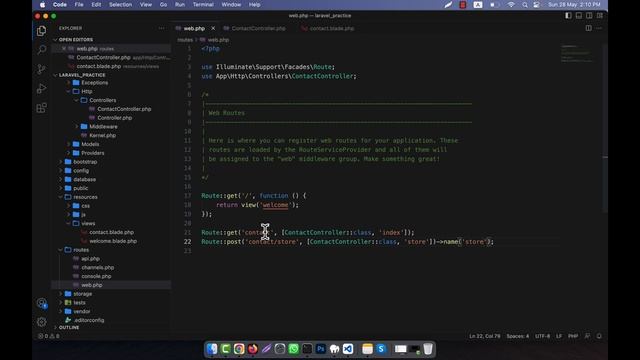
Task: Open the editor More Actions ellipsis
Action: [x=599, y=28]
